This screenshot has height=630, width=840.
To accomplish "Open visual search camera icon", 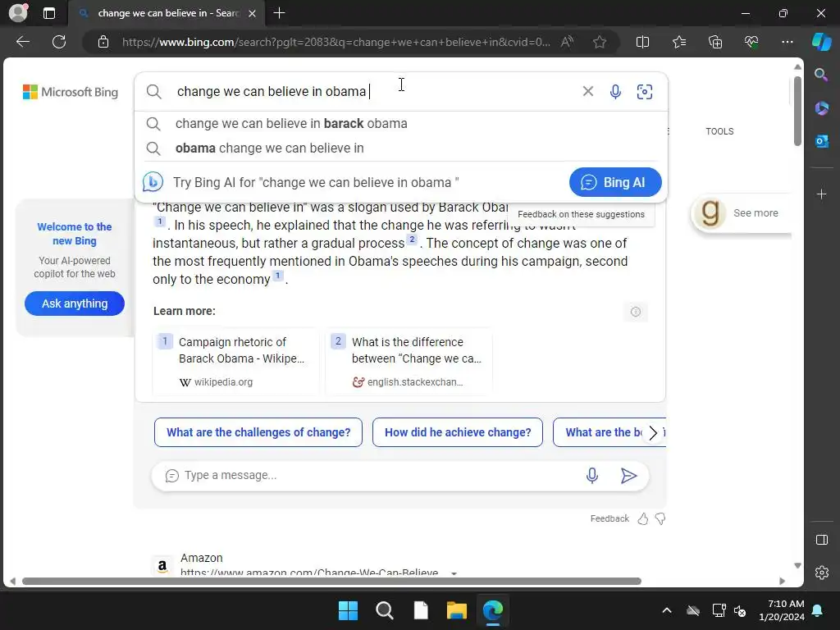I will click(x=645, y=92).
